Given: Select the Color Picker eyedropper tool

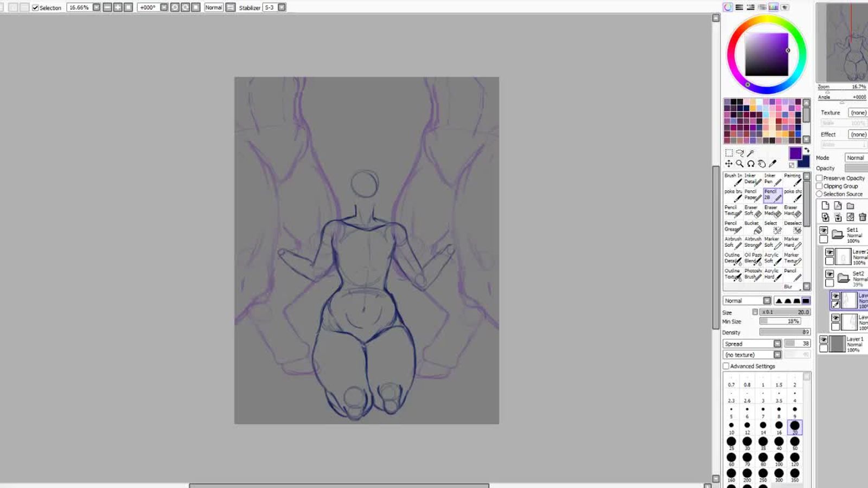Looking at the screenshot, I should tap(773, 164).
